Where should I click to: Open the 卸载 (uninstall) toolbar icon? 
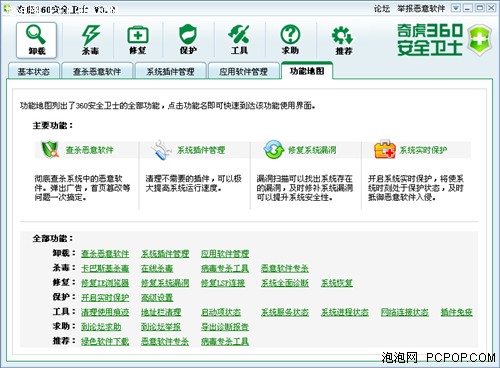(36, 40)
